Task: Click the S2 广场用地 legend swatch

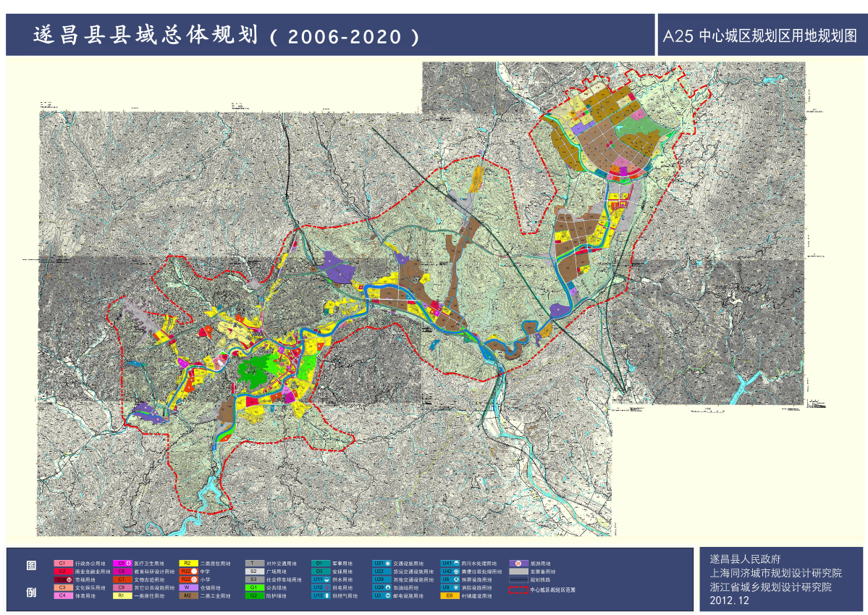Action: tap(254, 572)
